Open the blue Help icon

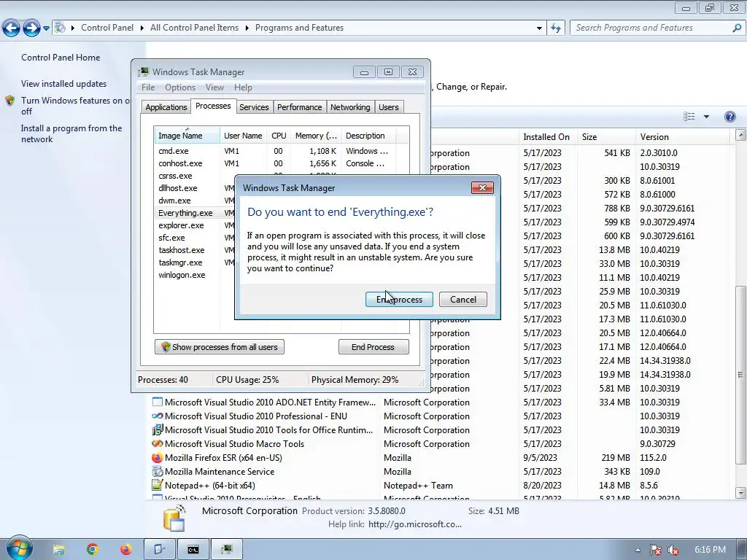729,117
